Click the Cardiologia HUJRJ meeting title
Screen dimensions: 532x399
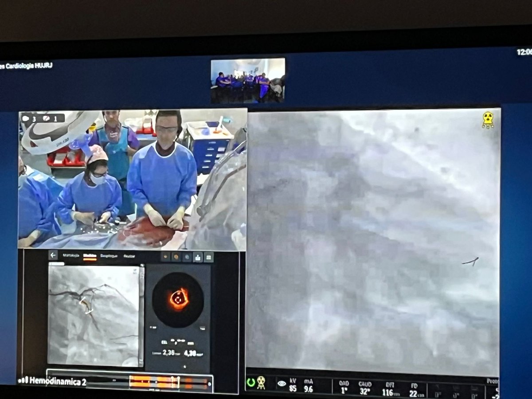click(x=27, y=66)
